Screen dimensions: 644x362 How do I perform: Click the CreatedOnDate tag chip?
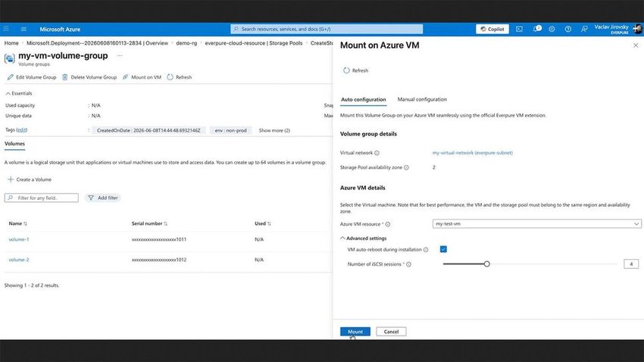[148, 130]
